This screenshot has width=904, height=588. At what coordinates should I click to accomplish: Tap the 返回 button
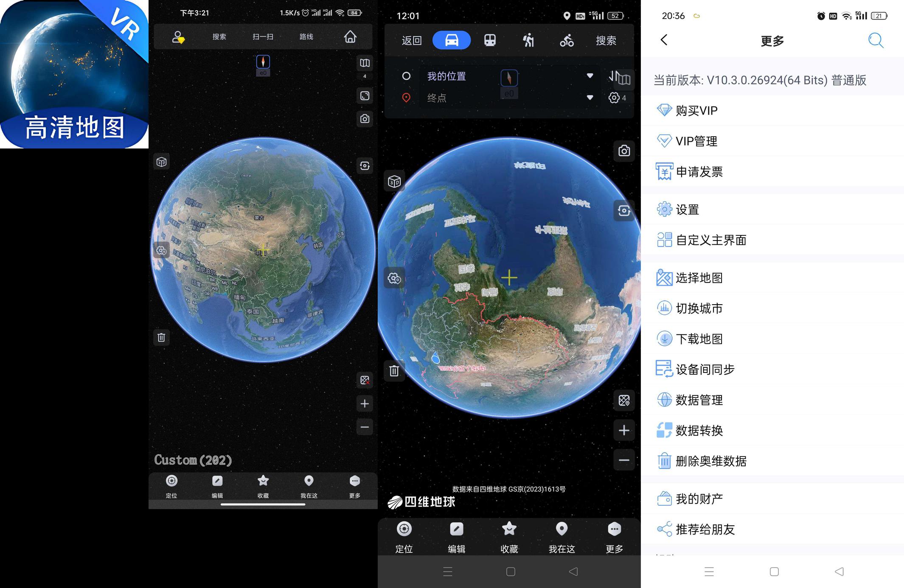(x=411, y=40)
